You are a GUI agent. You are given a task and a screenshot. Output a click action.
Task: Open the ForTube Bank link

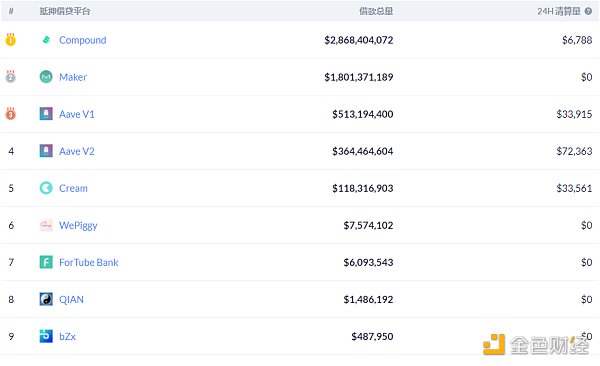click(x=88, y=262)
